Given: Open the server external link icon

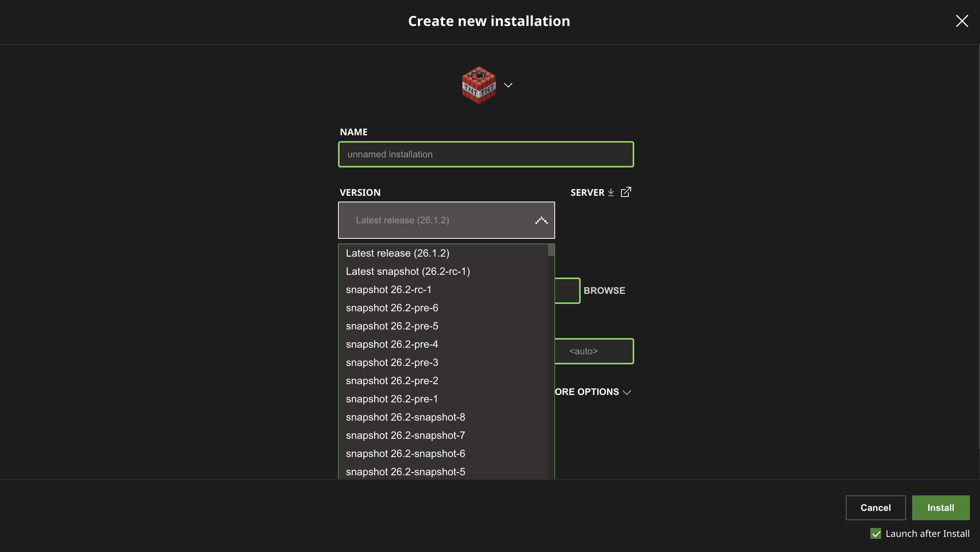Looking at the screenshot, I should [626, 192].
